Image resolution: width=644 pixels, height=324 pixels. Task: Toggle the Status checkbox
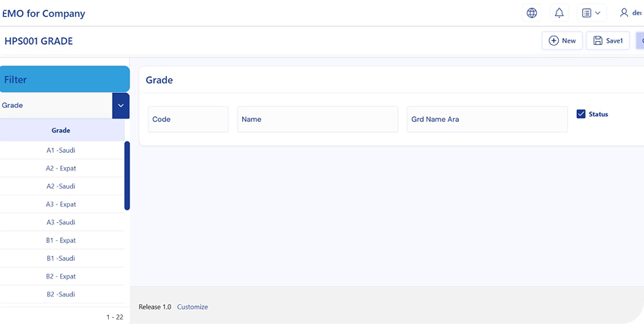pyautogui.click(x=581, y=114)
